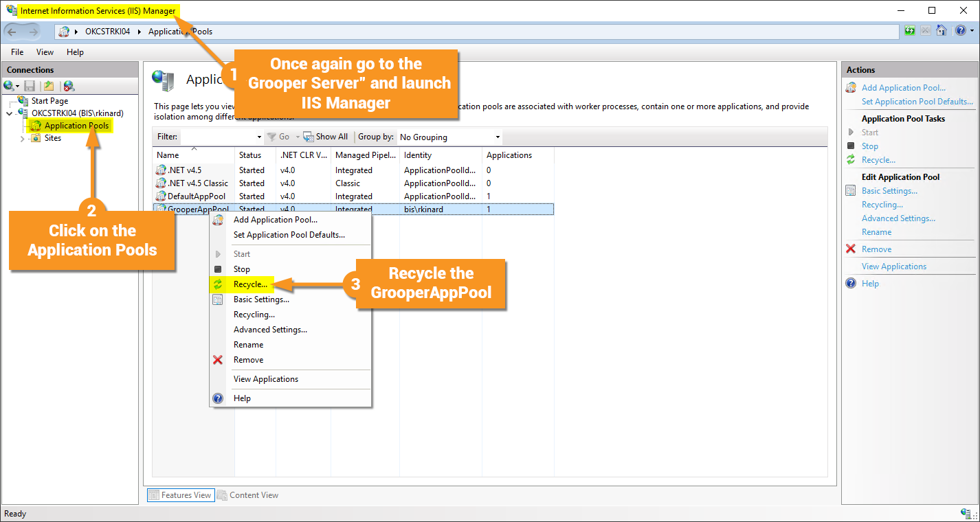Click View Applications in the Actions pane

(894, 266)
